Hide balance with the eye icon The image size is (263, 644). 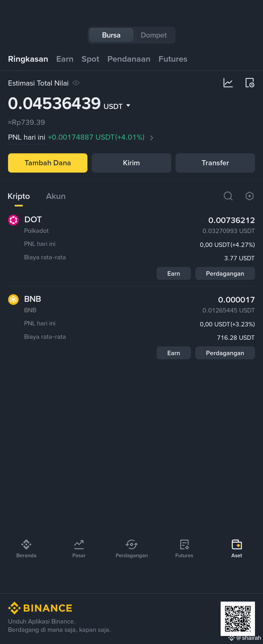[76, 83]
